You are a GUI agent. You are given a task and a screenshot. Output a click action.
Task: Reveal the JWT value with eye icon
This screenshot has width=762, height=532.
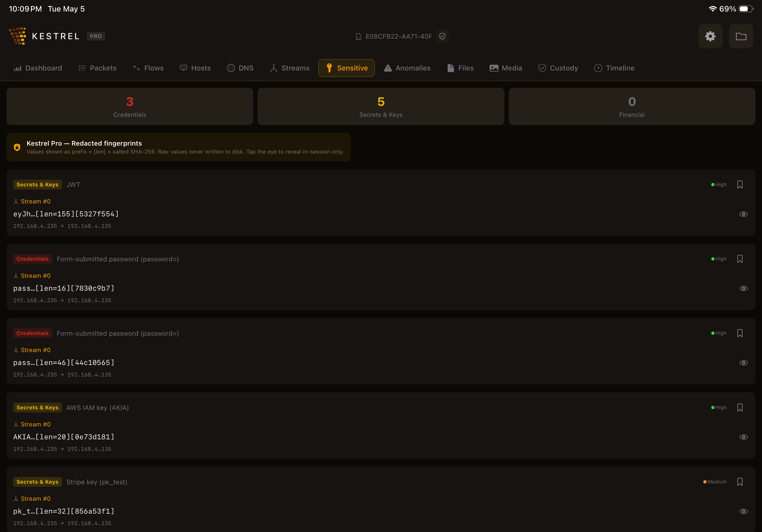tap(743, 214)
